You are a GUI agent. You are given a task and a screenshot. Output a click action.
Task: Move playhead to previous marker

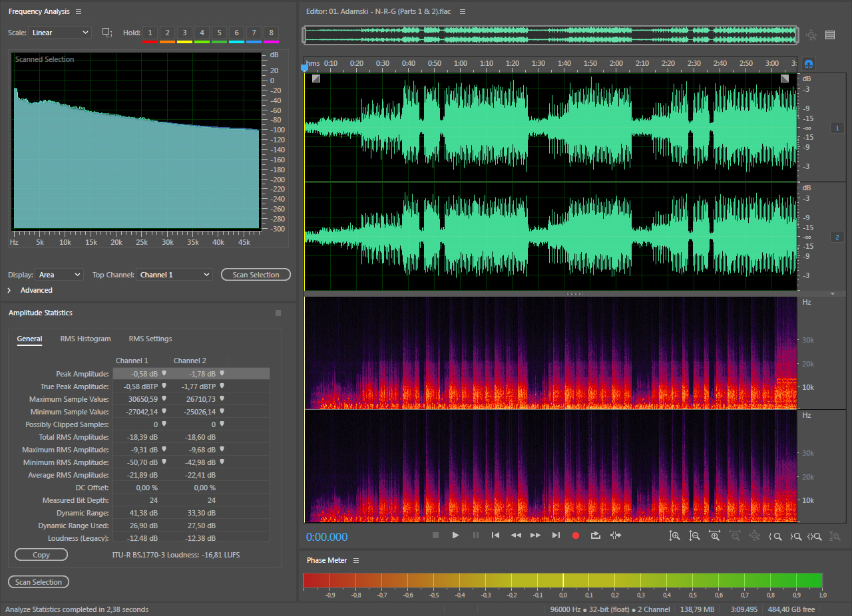(x=495, y=536)
